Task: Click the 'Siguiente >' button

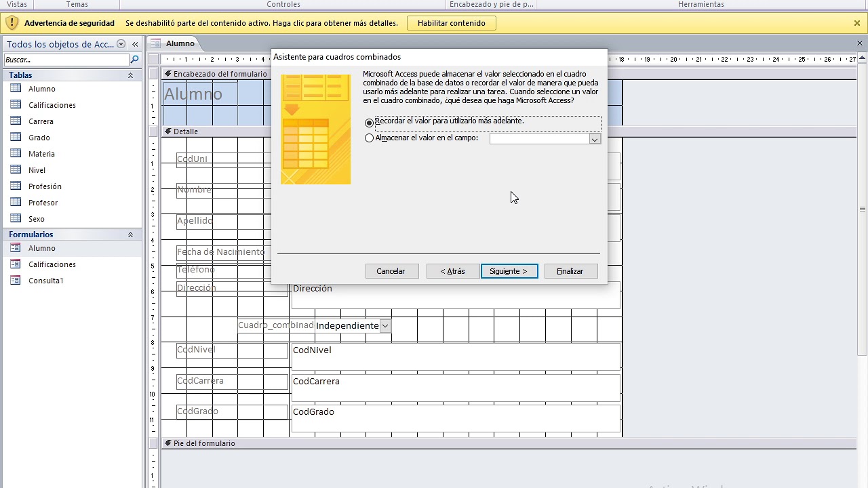Action: point(509,271)
